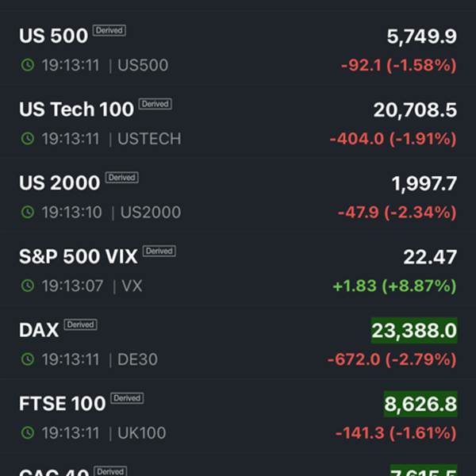Click the Derived badge next to US 500
The image size is (476, 476).
point(109,30)
